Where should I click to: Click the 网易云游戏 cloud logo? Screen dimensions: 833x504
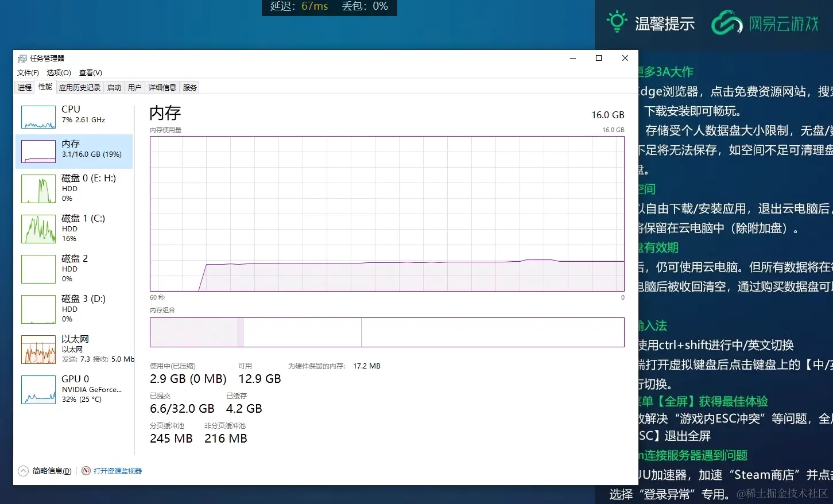pyautogui.click(x=727, y=22)
